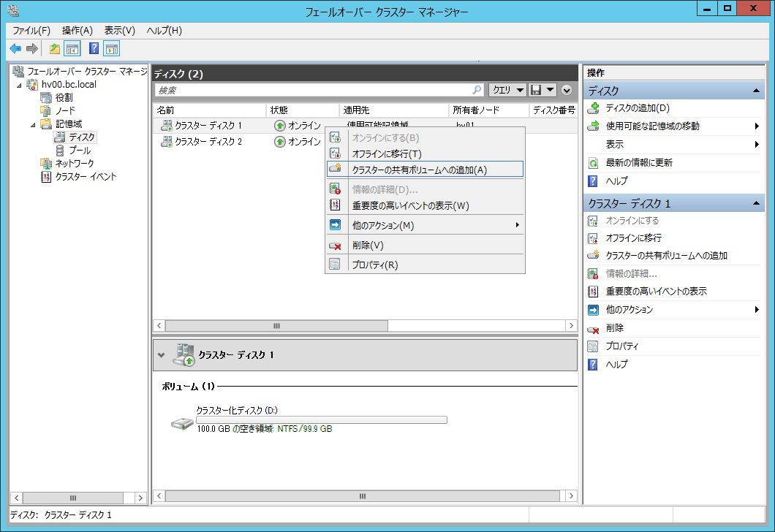Open the ファイル(F) menu

(31, 31)
